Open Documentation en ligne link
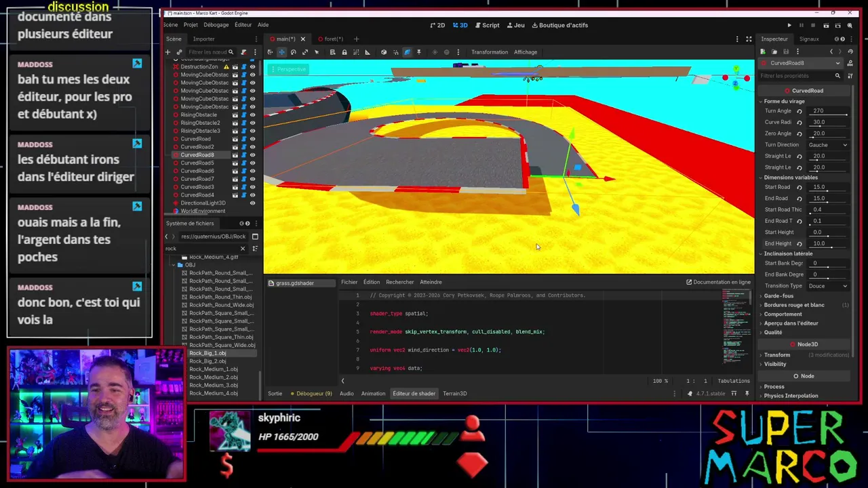This screenshot has height=488, width=868. [x=718, y=283]
